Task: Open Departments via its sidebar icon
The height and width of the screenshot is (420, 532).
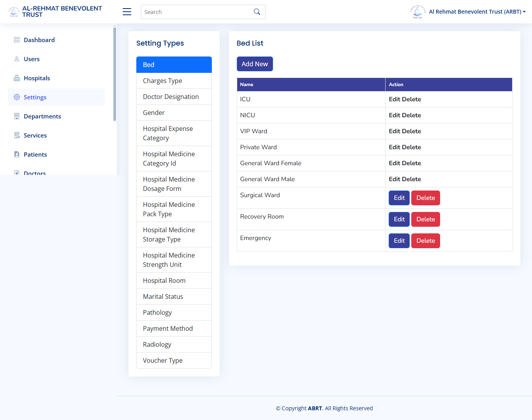Action: pyautogui.click(x=16, y=116)
